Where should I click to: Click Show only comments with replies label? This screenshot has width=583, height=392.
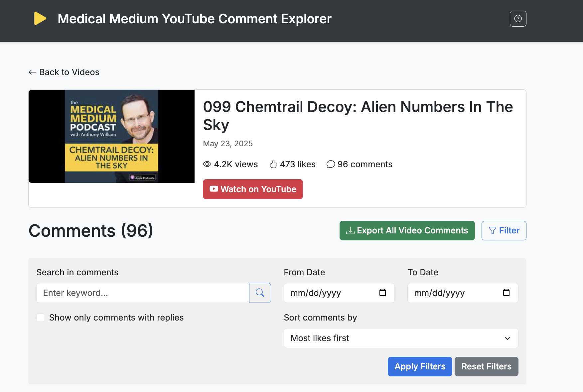coord(116,318)
